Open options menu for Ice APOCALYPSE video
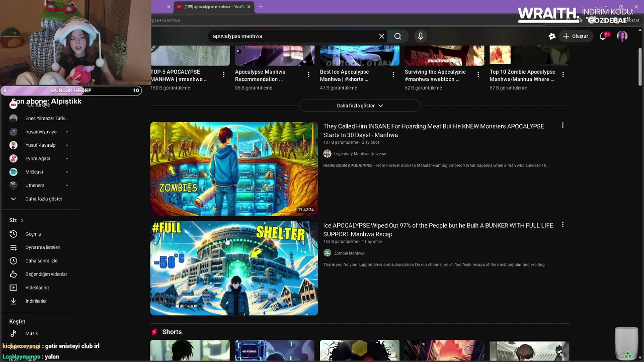The height and width of the screenshot is (362, 644). click(x=562, y=225)
